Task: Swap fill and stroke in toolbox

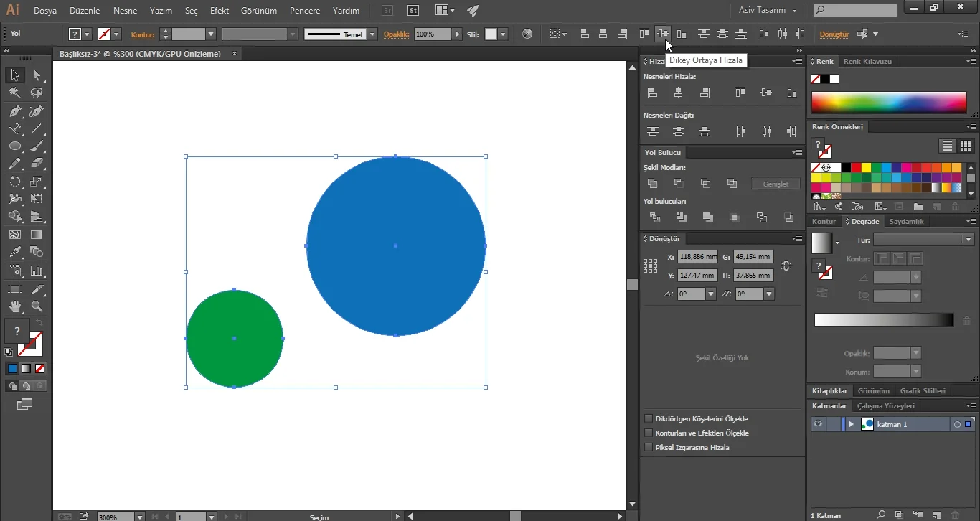Action: [39, 324]
